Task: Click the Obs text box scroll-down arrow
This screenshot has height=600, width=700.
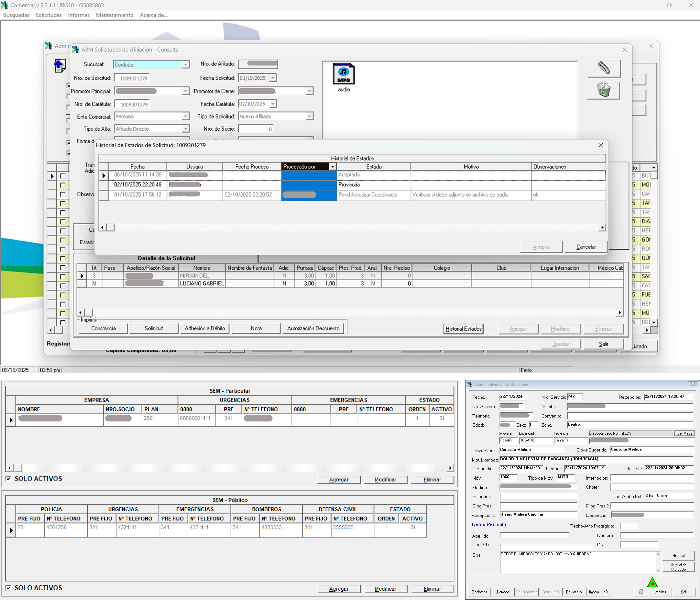Action: point(658,571)
